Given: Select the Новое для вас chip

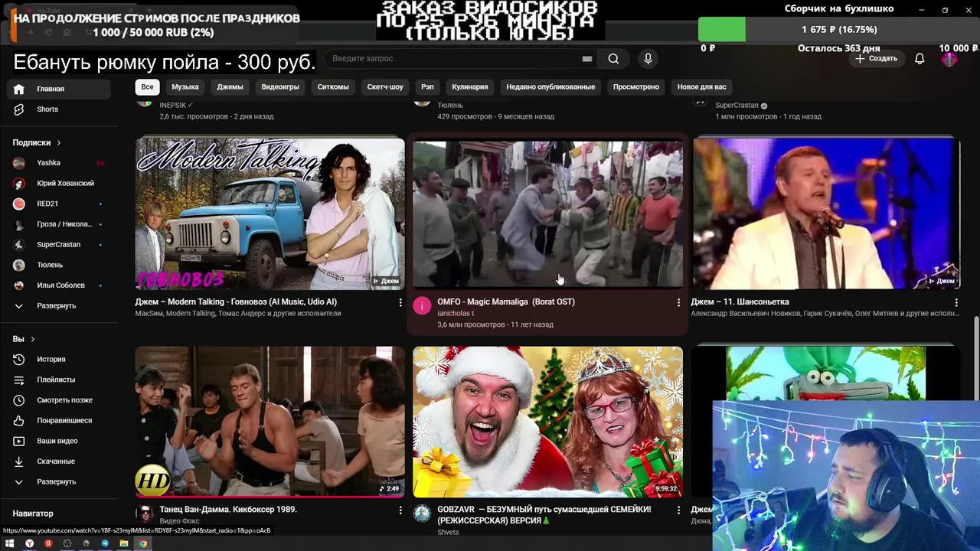Looking at the screenshot, I should coord(702,87).
